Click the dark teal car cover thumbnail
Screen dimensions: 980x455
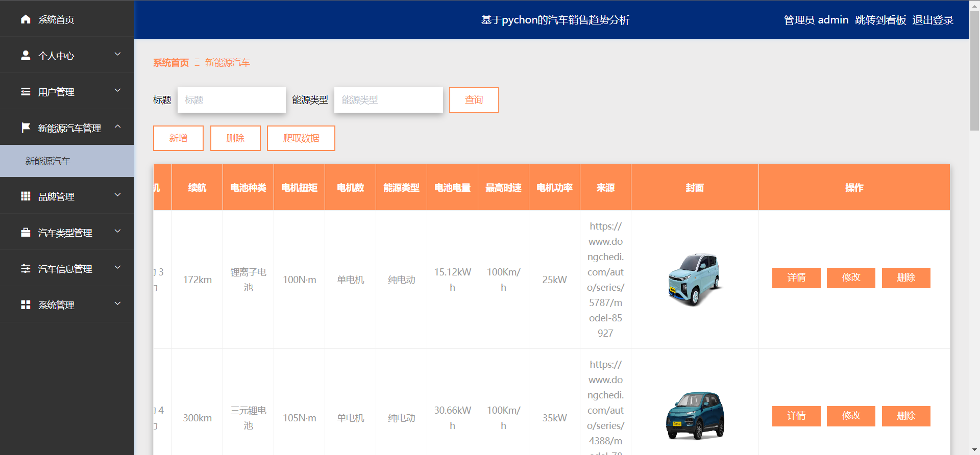695,415
